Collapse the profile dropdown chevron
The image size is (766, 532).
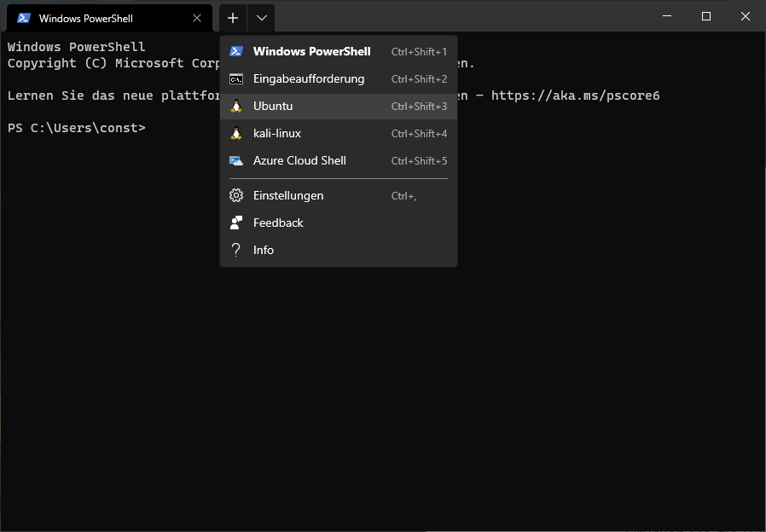coord(261,18)
